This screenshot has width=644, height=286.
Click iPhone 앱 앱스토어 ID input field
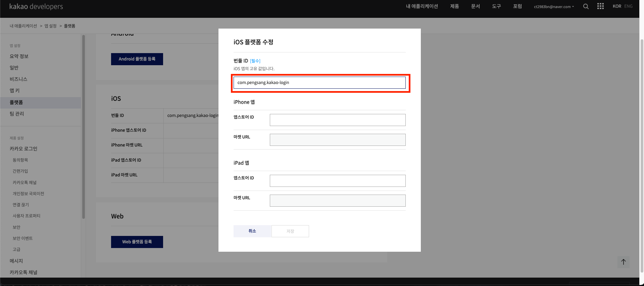(338, 120)
